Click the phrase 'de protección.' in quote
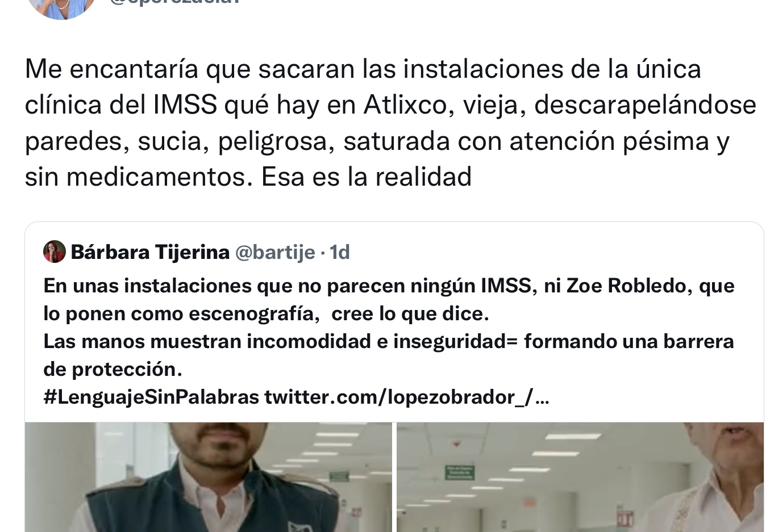This screenshot has height=532, width=766. tap(113, 369)
